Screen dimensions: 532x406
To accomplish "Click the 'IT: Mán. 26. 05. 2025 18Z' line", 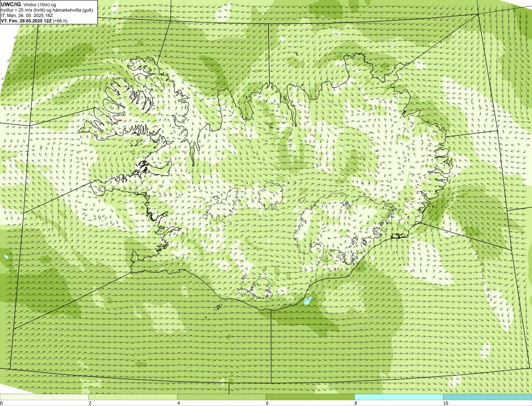I will pyautogui.click(x=27, y=15).
